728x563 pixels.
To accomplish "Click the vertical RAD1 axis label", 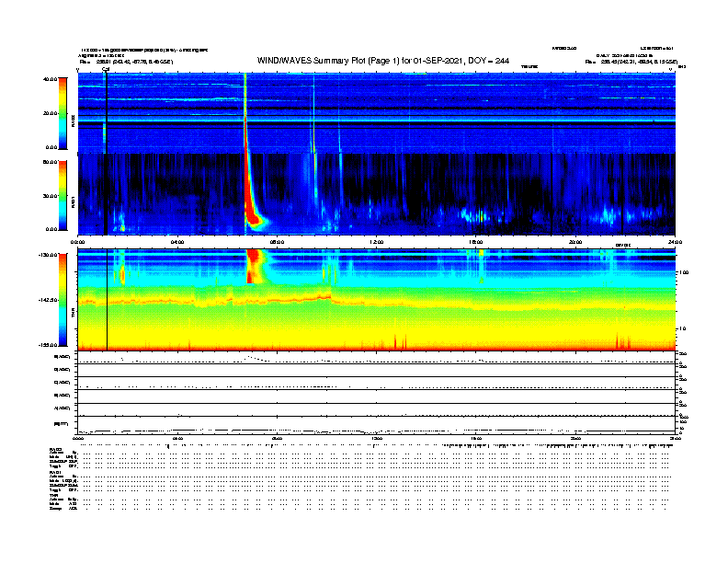I will pos(74,201).
